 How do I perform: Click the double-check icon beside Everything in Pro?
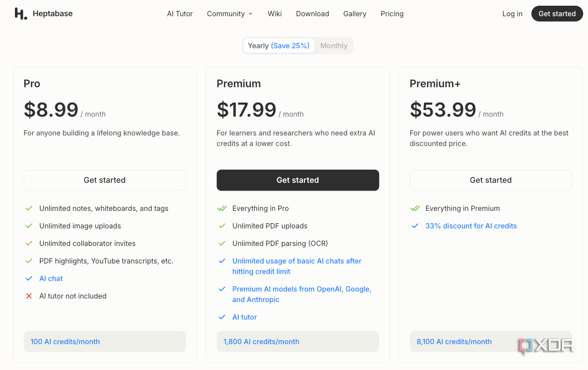point(222,208)
